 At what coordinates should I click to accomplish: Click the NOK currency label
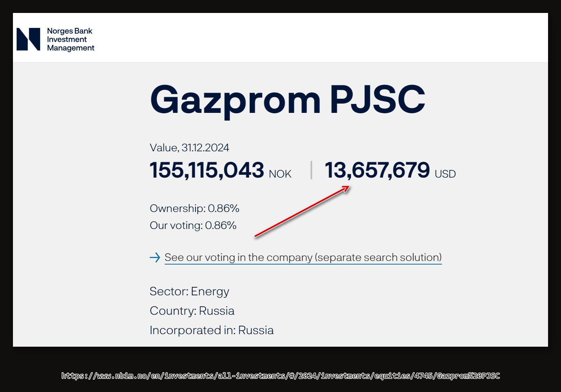click(x=280, y=174)
